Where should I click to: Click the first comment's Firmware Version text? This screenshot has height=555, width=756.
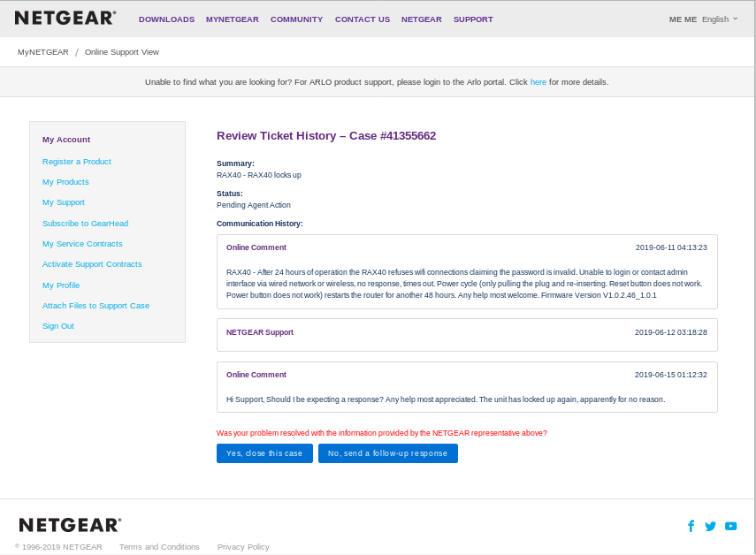coord(599,295)
